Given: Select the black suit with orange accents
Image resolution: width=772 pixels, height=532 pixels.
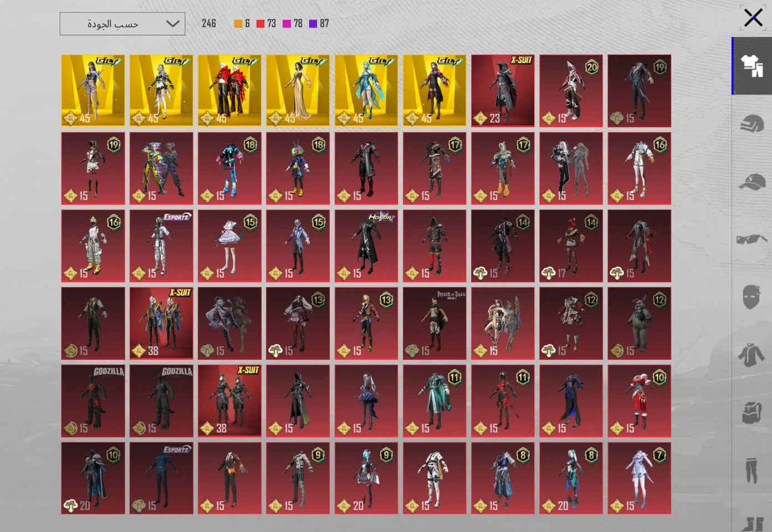Looking at the screenshot, I should pos(229,478).
